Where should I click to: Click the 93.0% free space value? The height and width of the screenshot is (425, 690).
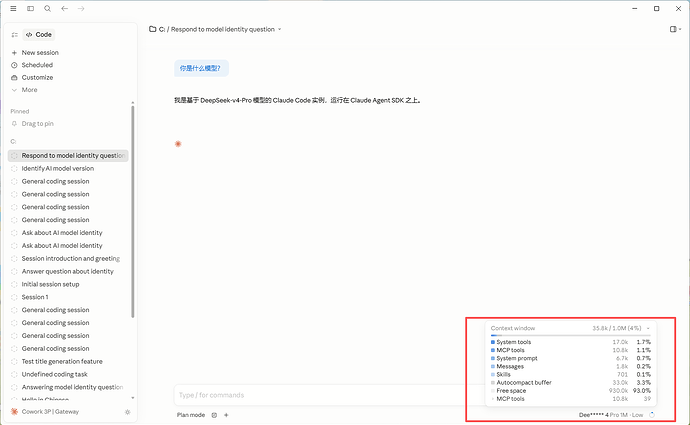point(642,391)
